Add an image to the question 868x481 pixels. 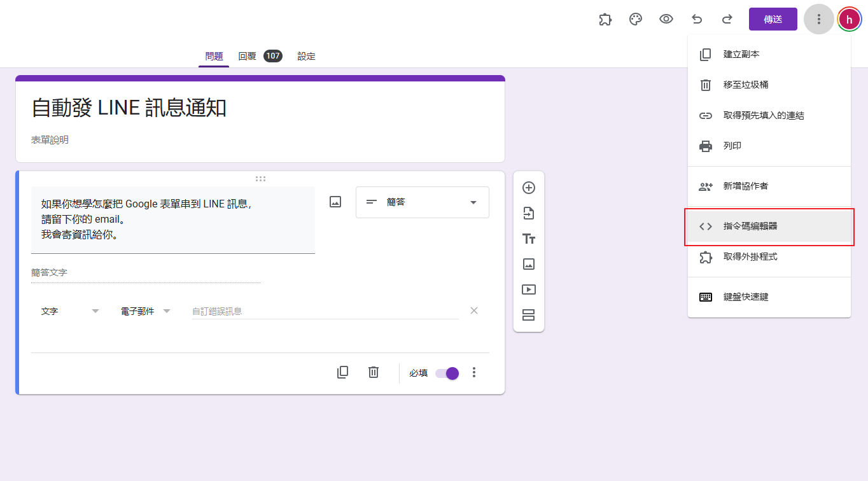[x=335, y=202]
